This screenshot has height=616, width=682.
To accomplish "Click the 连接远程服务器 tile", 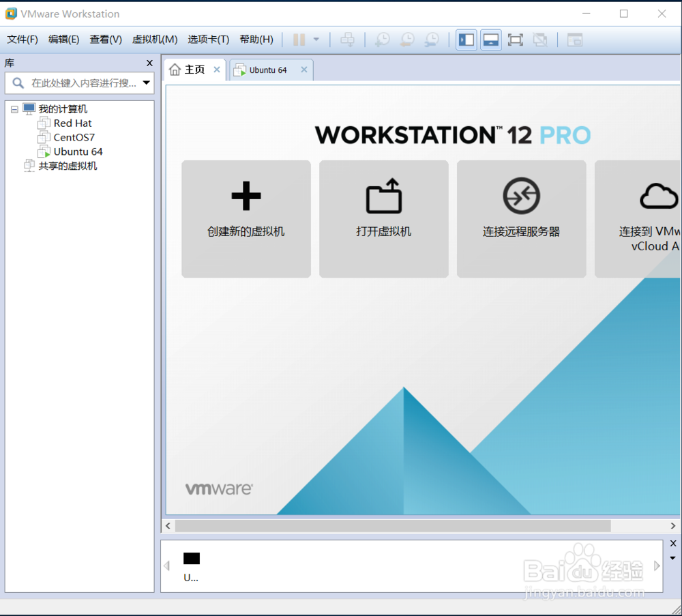I will click(x=522, y=219).
